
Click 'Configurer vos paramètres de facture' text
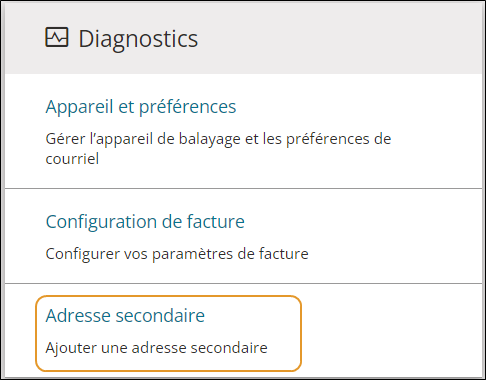point(177,254)
